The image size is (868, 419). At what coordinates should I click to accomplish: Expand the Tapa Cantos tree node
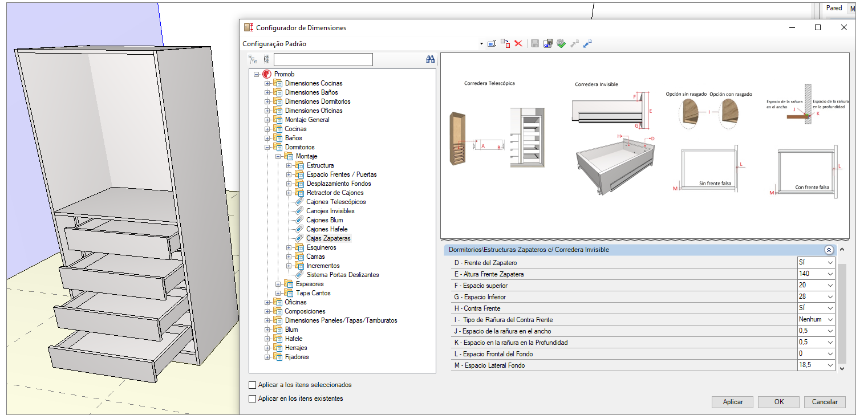pyautogui.click(x=278, y=293)
